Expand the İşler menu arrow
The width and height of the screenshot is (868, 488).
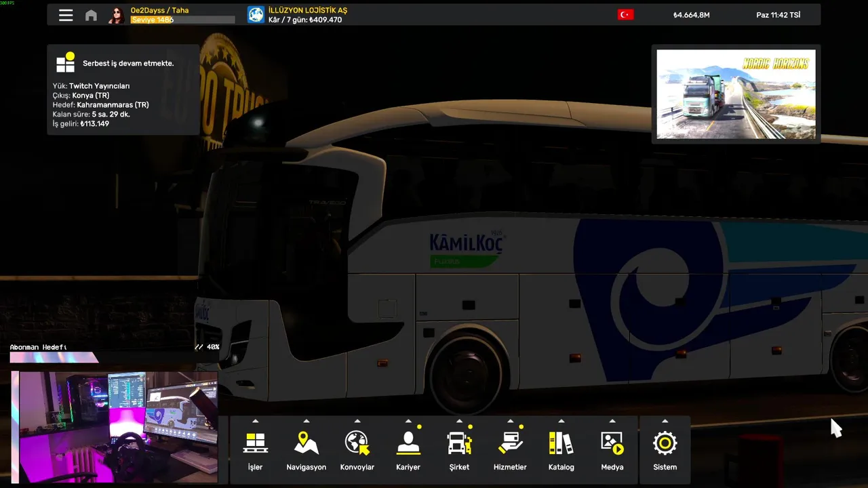click(x=255, y=421)
